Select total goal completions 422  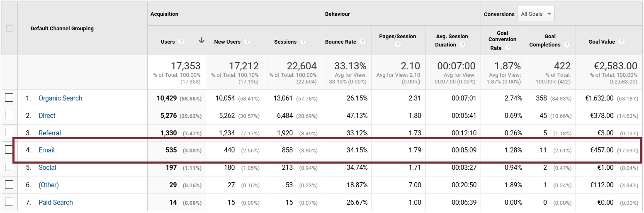562,66
